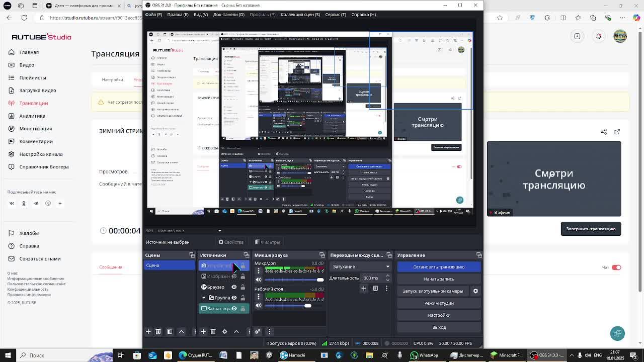The height and width of the screenshot is (362, 644).
Task: Open transition properties three-dot menu
Action: [386, 288]
